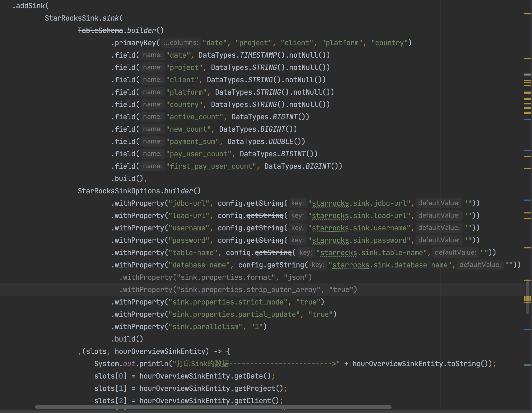
Task: Click the "sink.properties.strict_mode" string
Action: coord(228,302)
